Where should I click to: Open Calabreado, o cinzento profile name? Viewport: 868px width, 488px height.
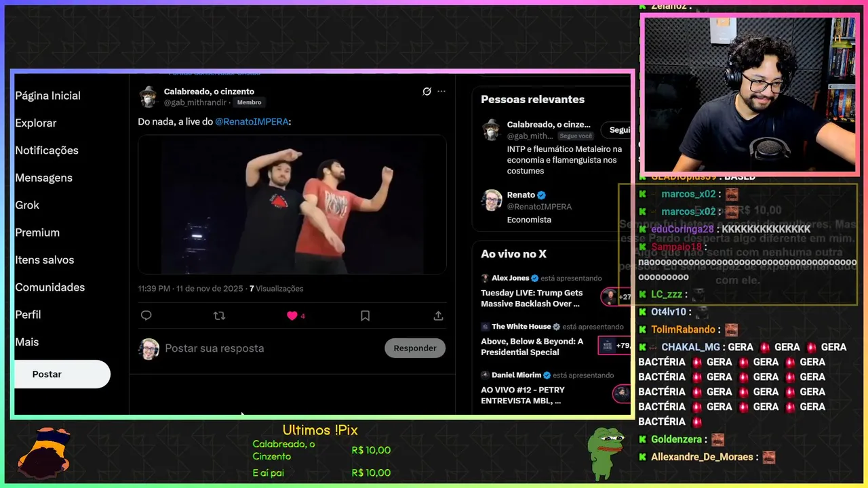pyautogui.click(x=209, y=91)
